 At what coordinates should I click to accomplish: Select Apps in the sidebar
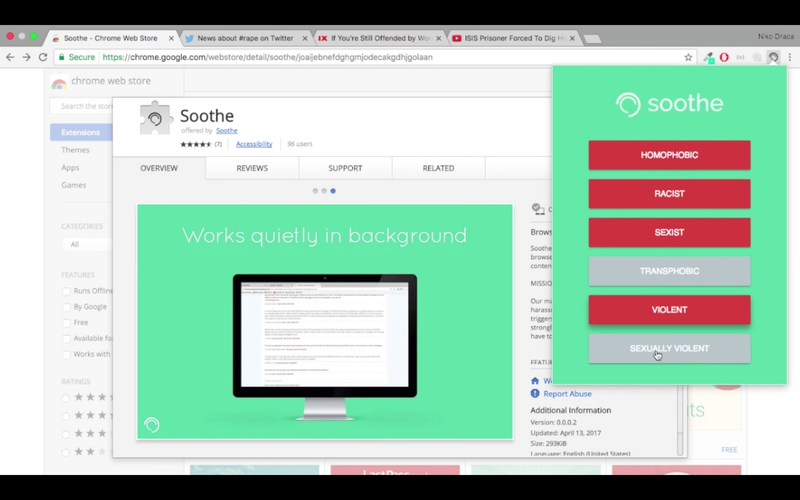[x=70, y=168]
